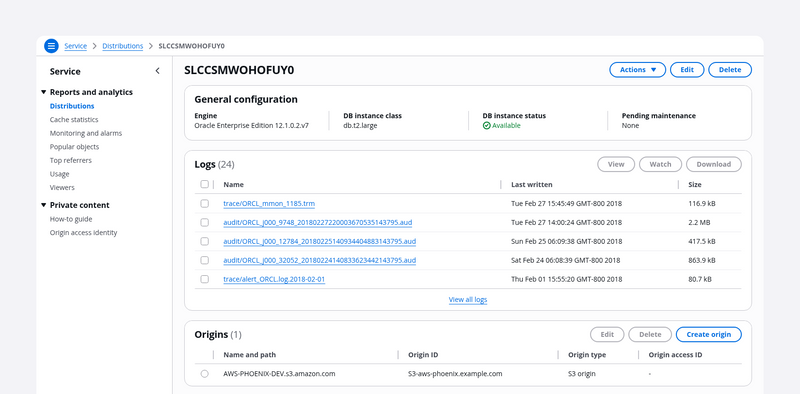Collapse the Private content section
This screenshot has width=800, height=394.
pos(43,205)
